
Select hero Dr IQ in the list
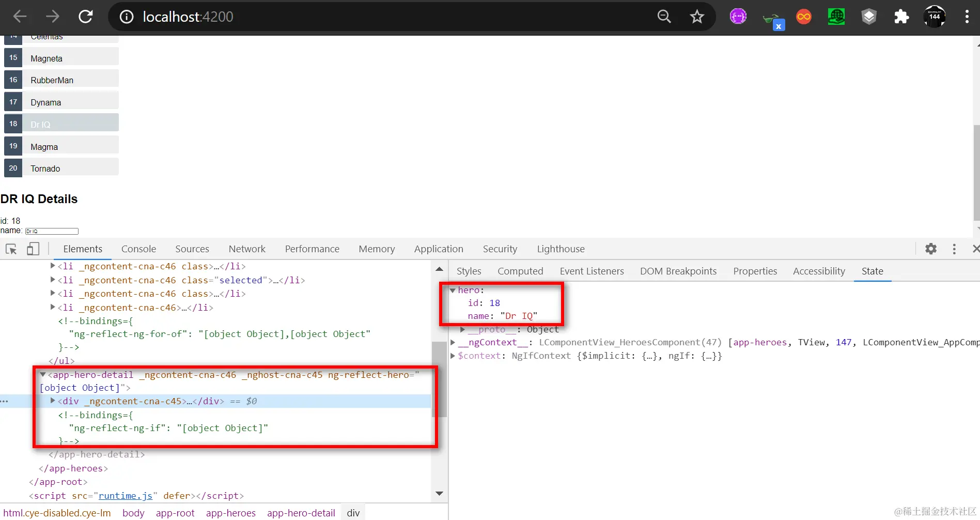point(61,124)
